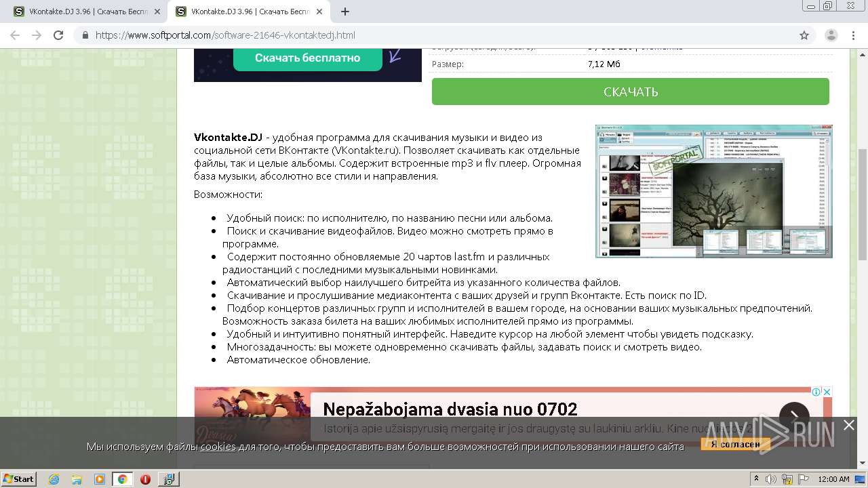Click the Размер label text

click(x=448, y=64)
